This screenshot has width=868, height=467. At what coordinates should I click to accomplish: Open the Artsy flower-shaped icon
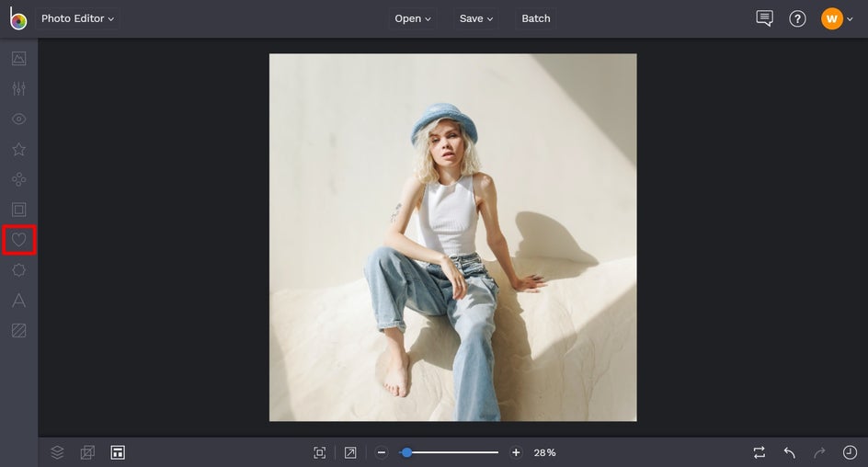pyautogui.click(x=18, y=179)
